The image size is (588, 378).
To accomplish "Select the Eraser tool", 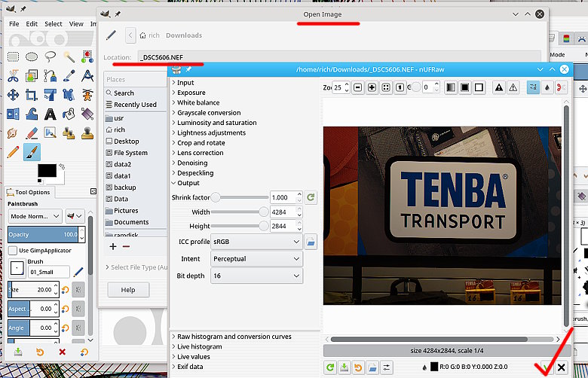I will [32, 133].
